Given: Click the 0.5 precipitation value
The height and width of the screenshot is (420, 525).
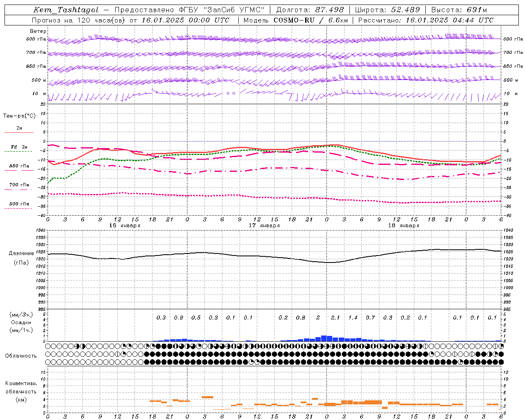Looking at the screenshot, I should click(x=196, y=318).
